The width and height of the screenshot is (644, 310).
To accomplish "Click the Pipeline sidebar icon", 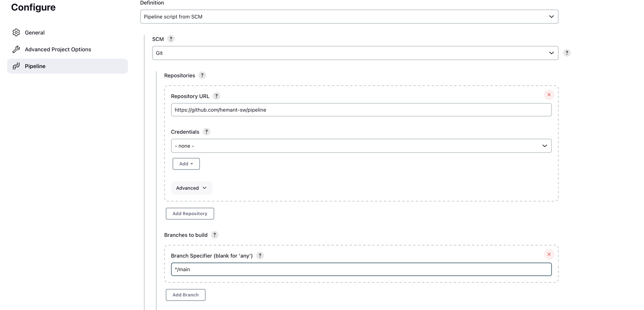I will 16,66.
